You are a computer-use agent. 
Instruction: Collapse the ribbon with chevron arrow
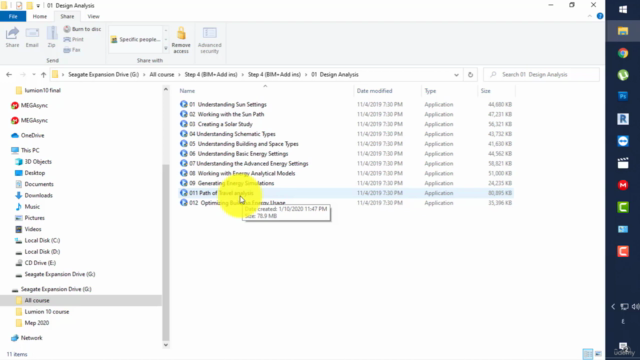[589, 16]
